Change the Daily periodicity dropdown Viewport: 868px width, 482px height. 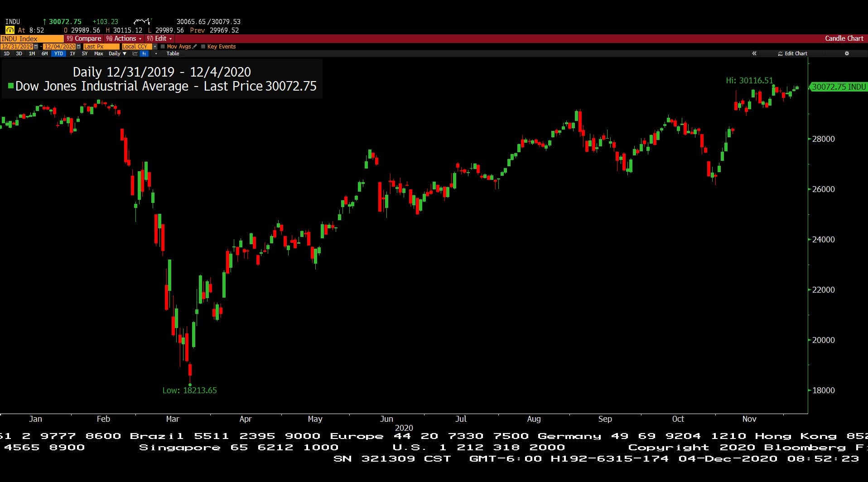118,53
